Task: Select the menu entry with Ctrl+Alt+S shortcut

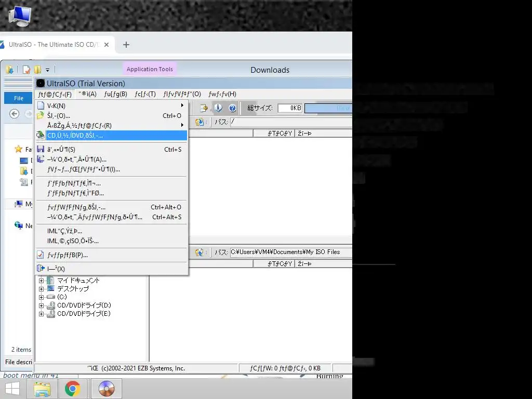Action: [x=112, y=217]
